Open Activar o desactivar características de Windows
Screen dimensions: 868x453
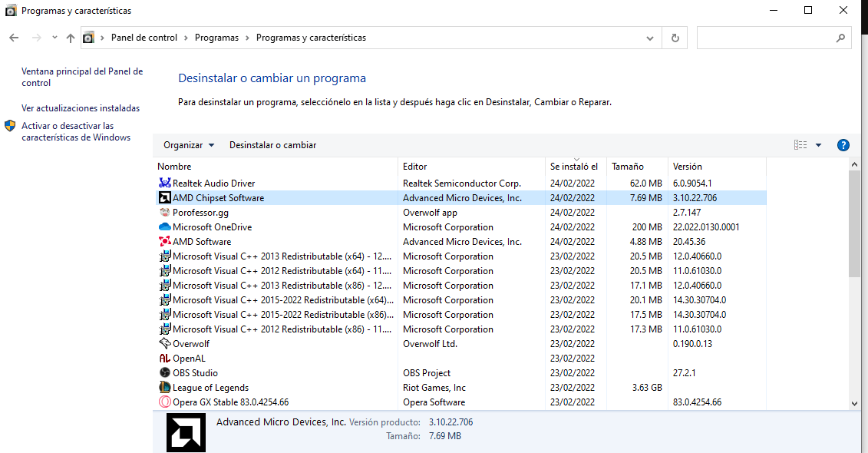[76, 132]
